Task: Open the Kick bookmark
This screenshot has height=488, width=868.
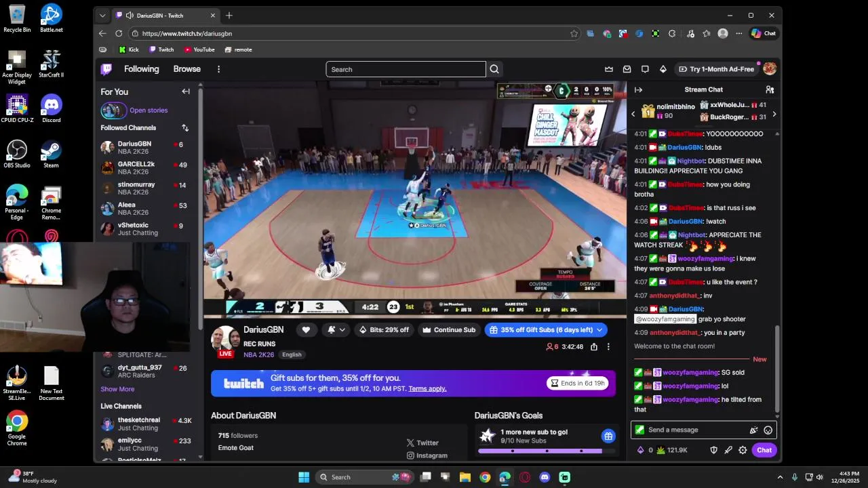Action: (129, 49)
